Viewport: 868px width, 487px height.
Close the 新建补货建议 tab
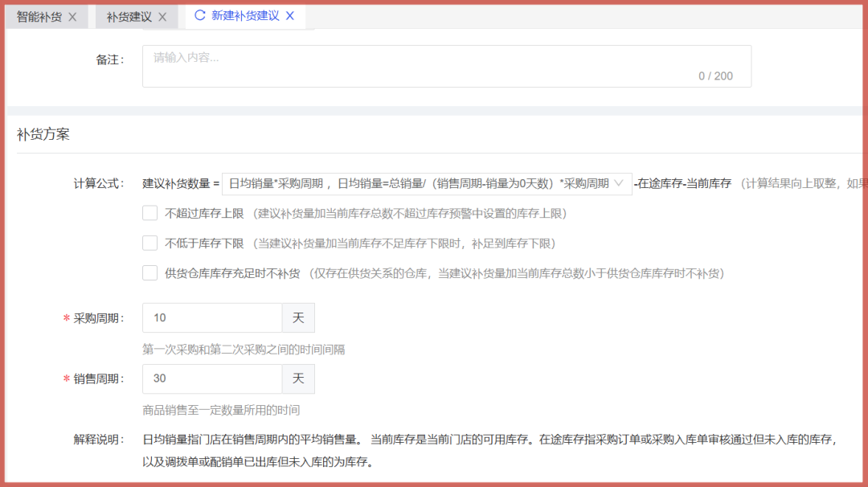pos(290,16)
